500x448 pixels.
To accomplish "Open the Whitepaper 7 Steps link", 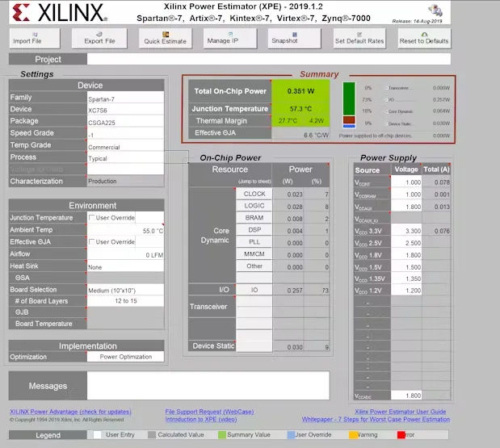I will tap(376, 419).
